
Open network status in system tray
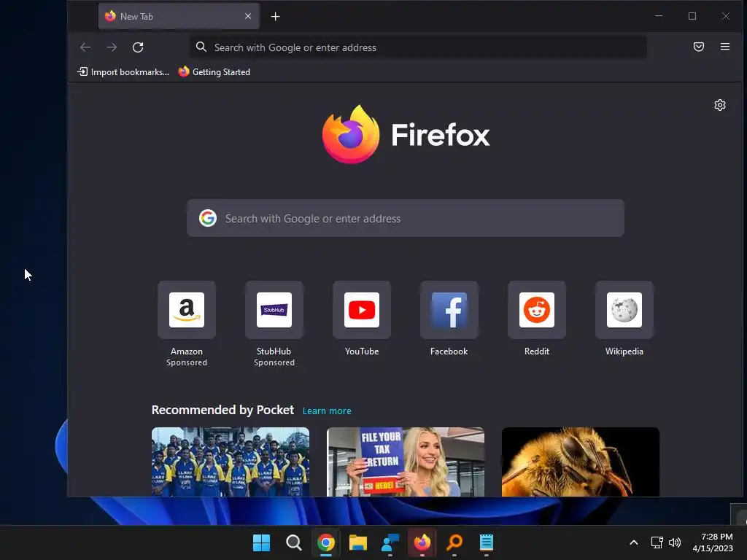657,542
